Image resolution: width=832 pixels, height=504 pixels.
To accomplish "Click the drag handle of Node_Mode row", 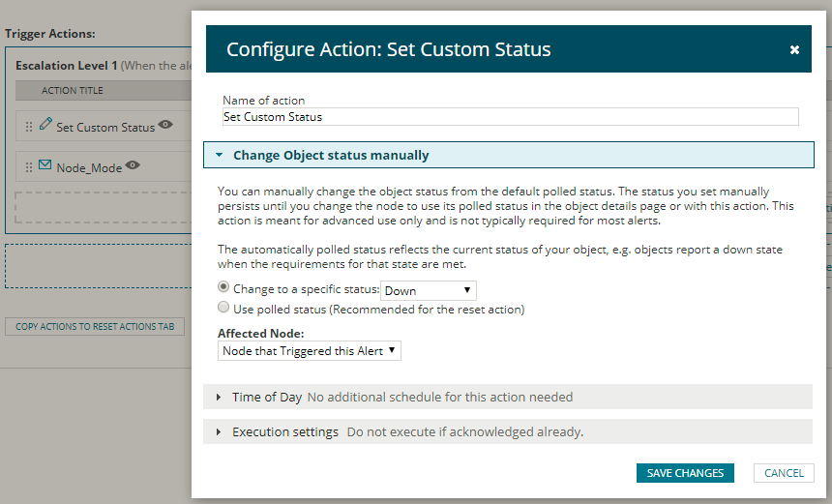I will click(x=29, y=167).
